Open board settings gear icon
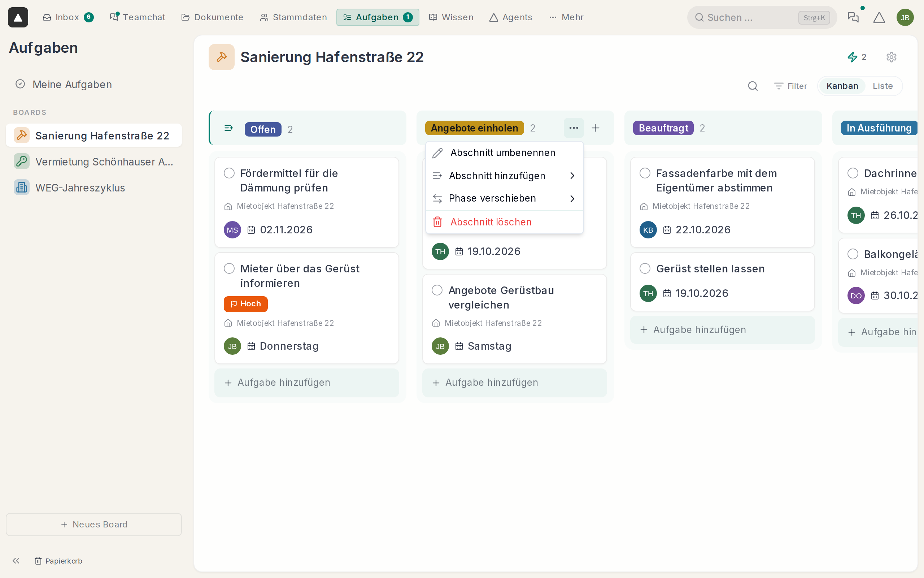The image size is (924, 578). 891,57
